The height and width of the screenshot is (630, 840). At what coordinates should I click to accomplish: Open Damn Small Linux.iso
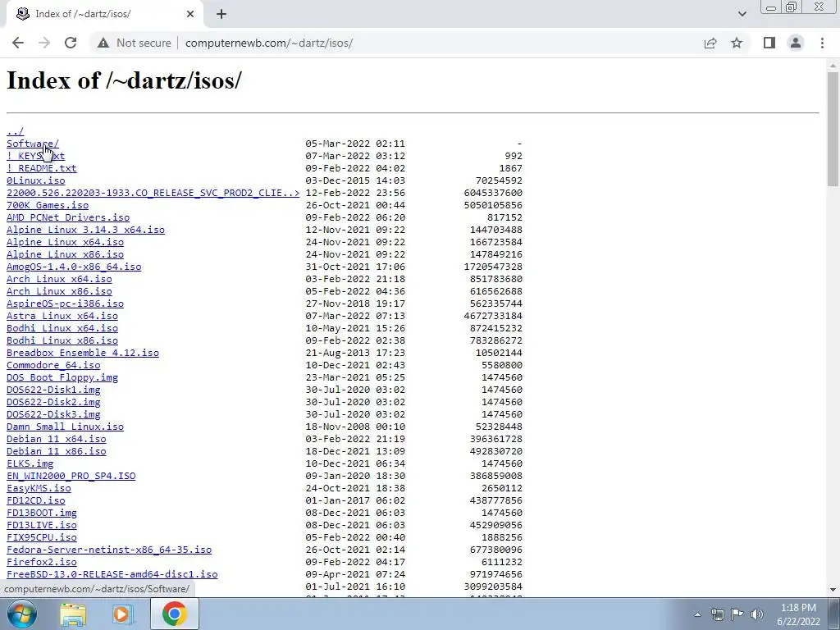pyautogui.click(x=65, y=427)
